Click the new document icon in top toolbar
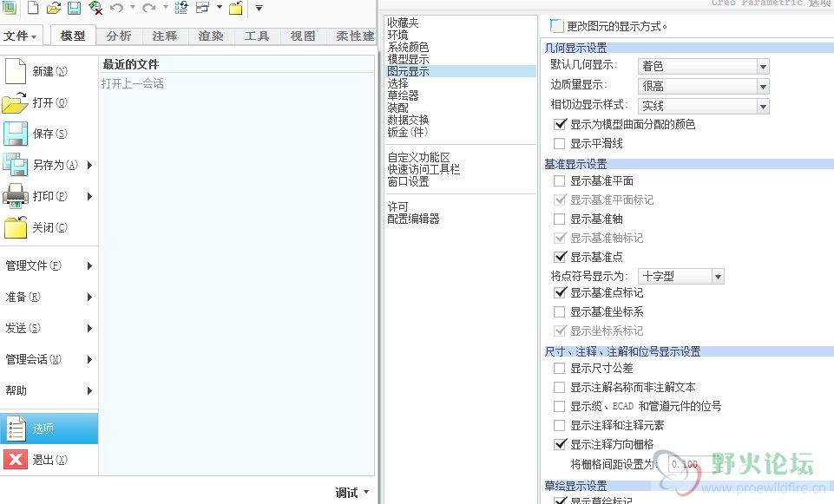834x504 pixels. click(x=33, y=8)
